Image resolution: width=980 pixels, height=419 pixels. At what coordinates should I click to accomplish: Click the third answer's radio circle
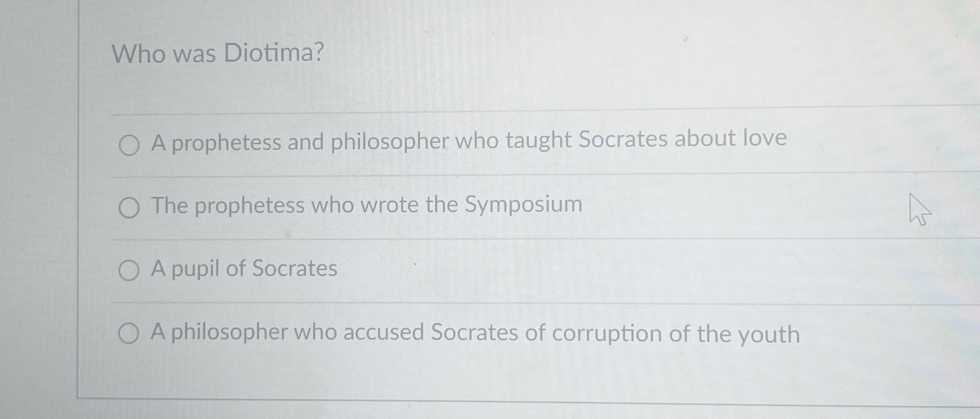pyautogui.click(x=130, y=269)
